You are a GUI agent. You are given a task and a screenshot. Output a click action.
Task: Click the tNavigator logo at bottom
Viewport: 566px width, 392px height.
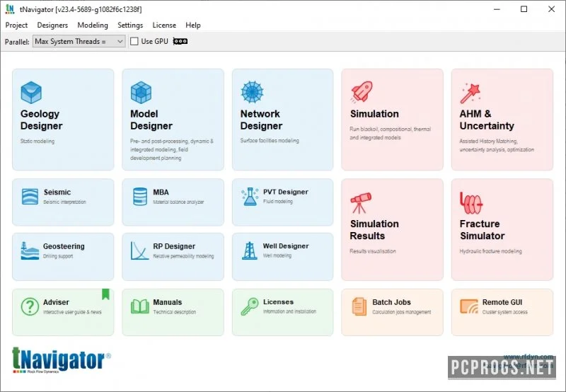tap(62, 359)
